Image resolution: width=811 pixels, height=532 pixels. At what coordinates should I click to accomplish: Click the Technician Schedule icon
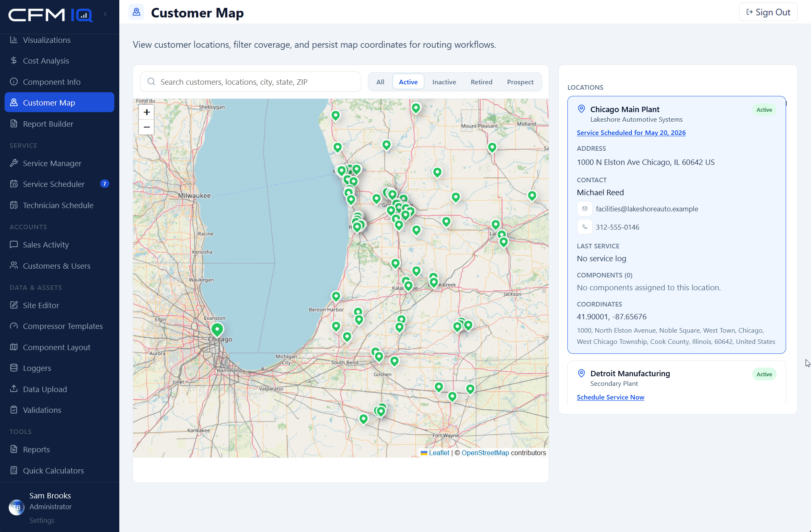14,205
